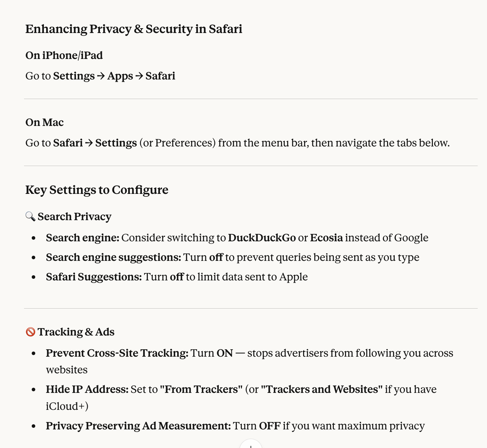Click the magnifying glass emoji beside Search Privacy
Screen dimensions: 487x448
click(x=30, y=216)
